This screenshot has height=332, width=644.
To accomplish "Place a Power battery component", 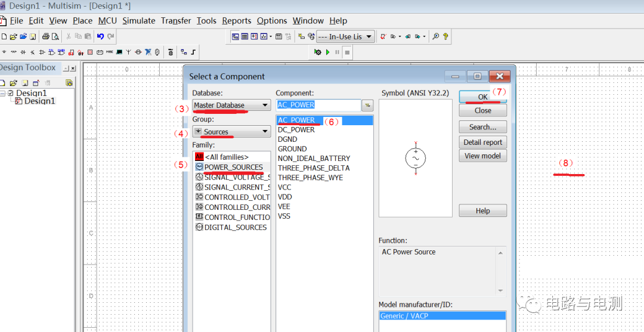I will pos(100,52).
